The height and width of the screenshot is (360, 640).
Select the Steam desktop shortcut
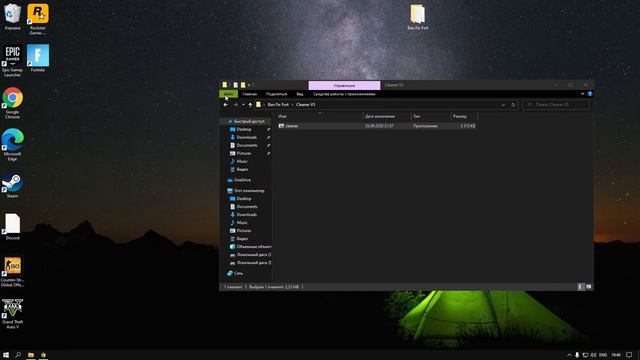coord(12,185)
